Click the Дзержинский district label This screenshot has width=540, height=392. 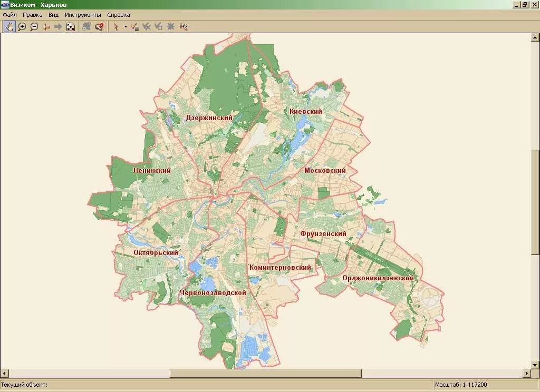pos(209,117)
